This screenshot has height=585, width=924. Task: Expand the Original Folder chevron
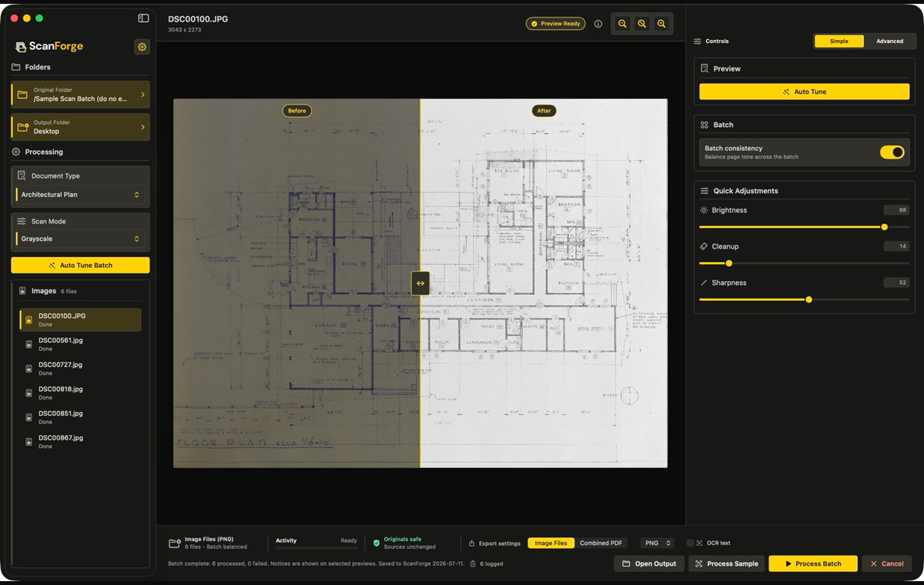(x=142, y=95)
